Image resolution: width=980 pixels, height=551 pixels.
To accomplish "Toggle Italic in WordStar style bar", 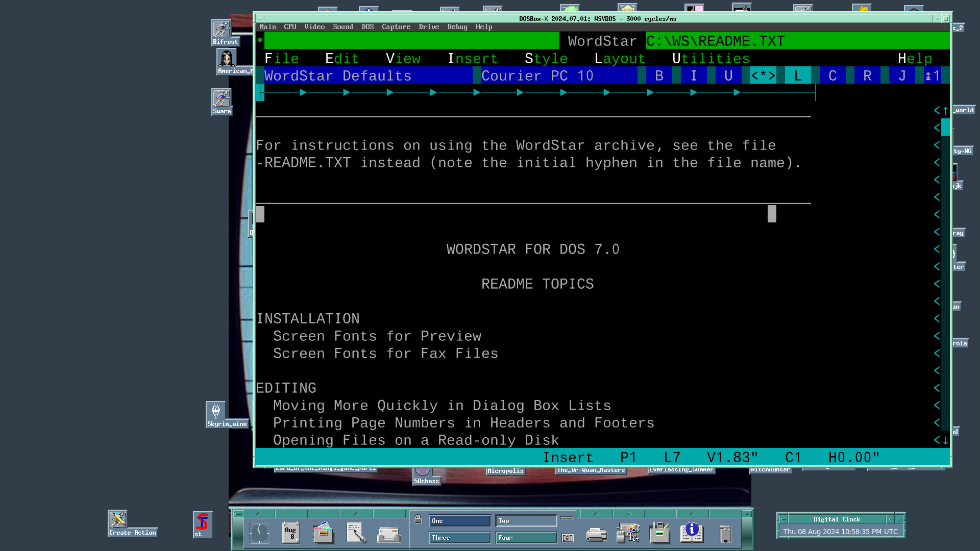I will (694, 76).
